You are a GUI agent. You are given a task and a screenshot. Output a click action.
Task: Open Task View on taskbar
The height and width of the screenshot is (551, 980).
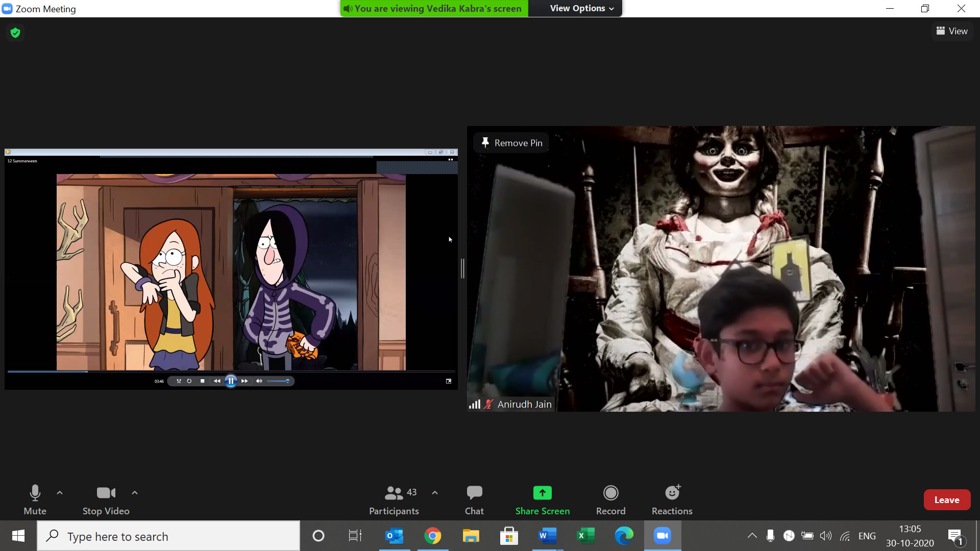click(355, 536)
